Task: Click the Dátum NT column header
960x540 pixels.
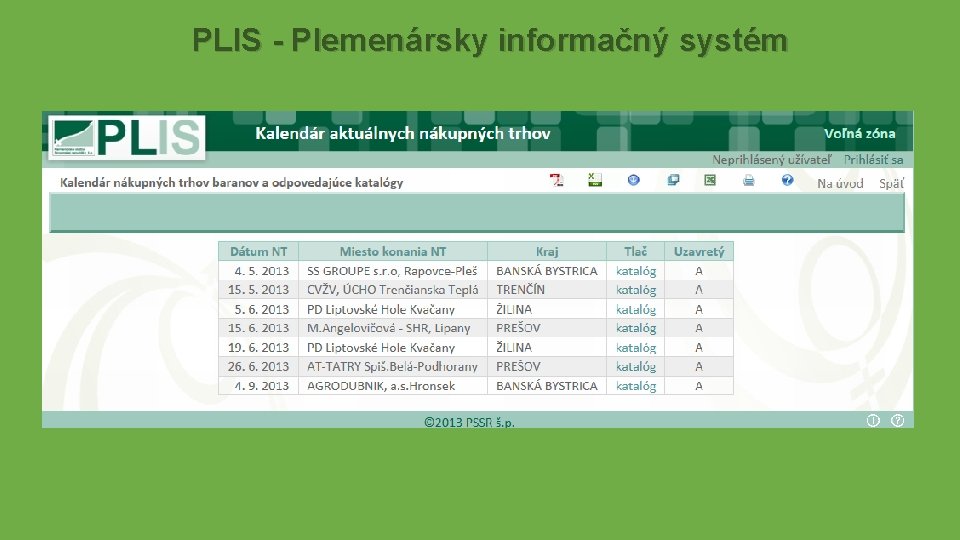Action: coord(258,251)
